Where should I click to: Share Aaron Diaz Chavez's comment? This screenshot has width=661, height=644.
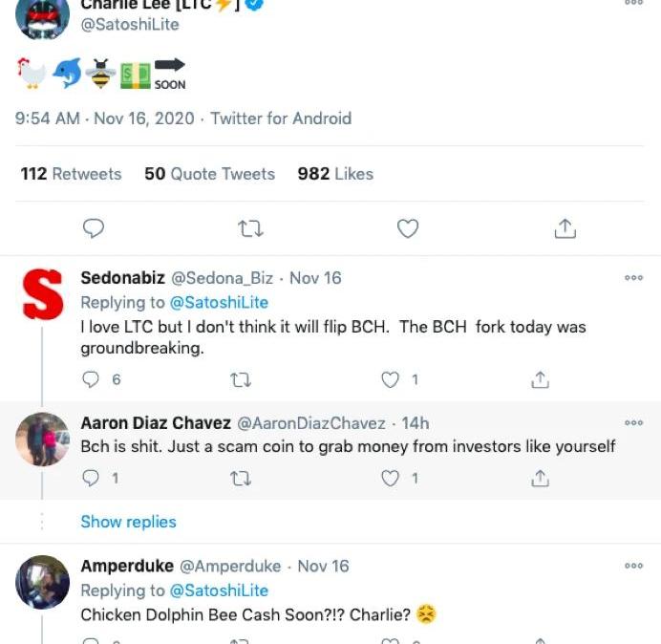click(540, 478)
